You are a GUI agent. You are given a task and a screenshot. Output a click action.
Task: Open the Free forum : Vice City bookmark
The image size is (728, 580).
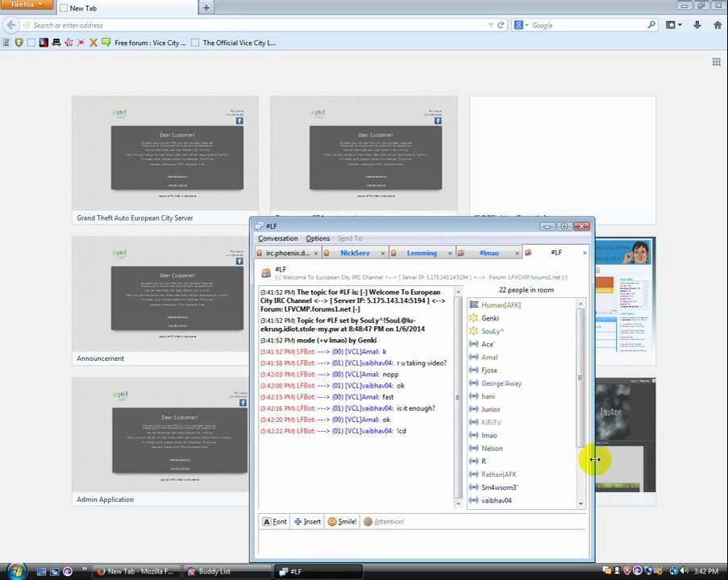tap(150, 43)
